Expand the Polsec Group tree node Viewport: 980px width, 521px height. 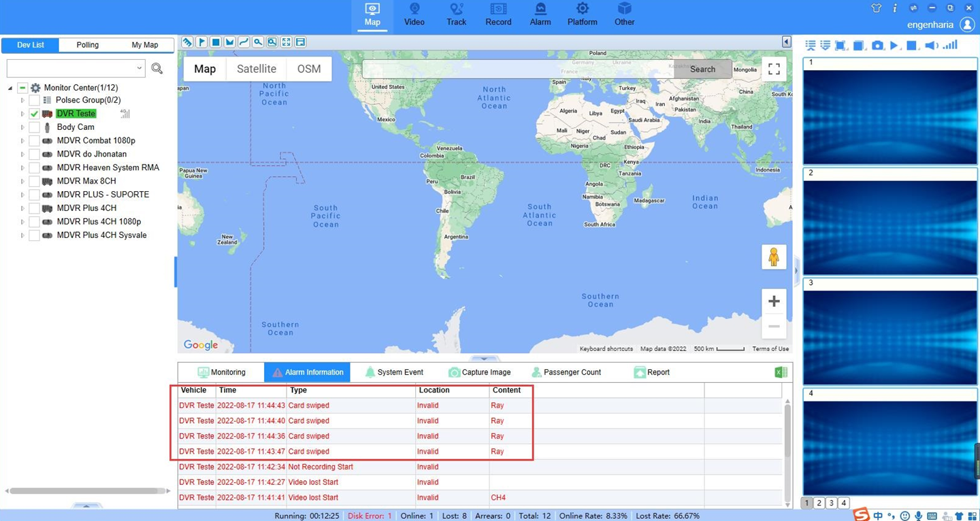coord(22,100)
